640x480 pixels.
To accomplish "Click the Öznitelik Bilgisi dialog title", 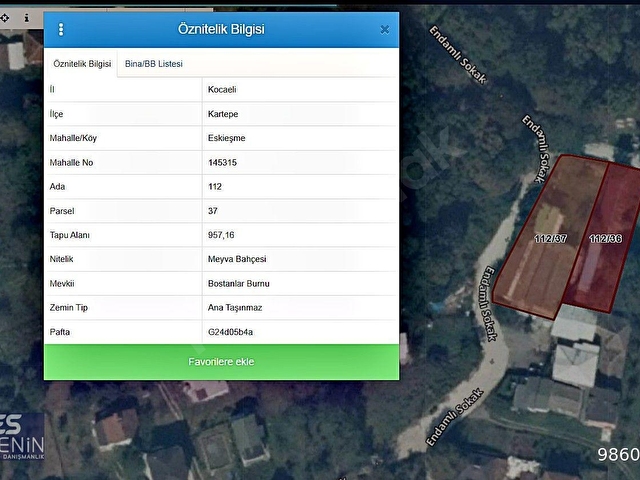I will [x=221, y=29].
